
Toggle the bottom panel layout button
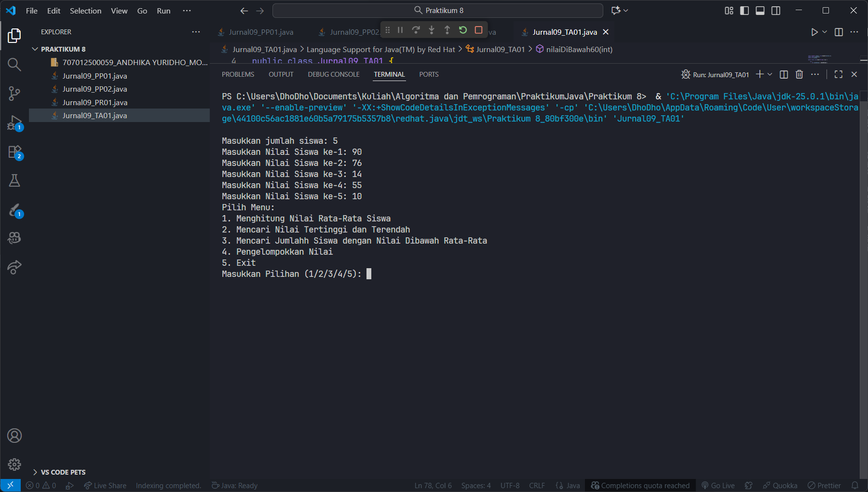pos(760,11)
